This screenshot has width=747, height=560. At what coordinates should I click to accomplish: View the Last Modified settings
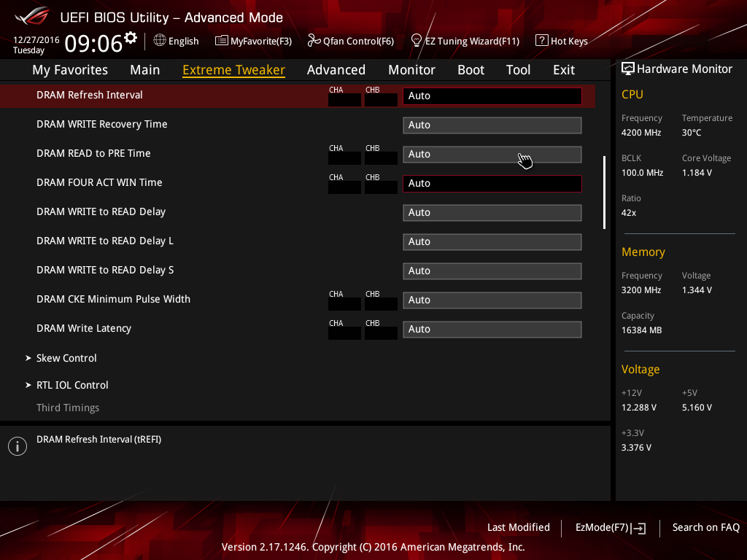click(x=519, y=528)
